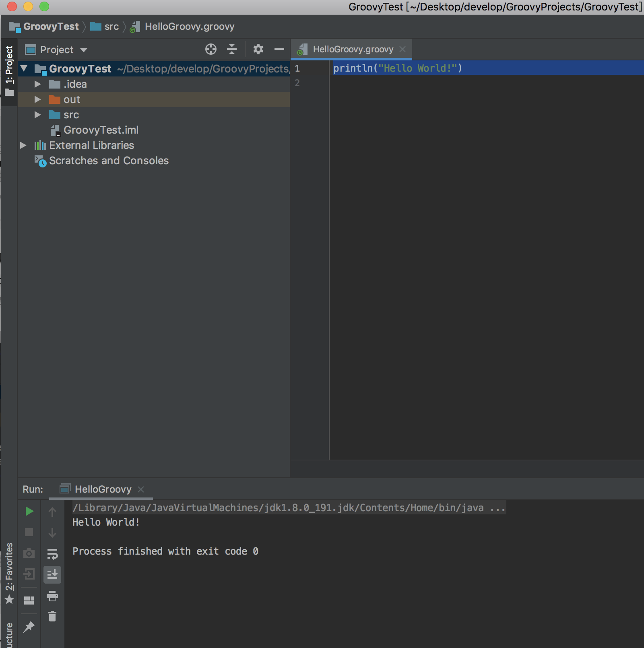Viewport: 644px width, 648px height.
Task: Click the Print console output icon
Action: coord(52,596)
